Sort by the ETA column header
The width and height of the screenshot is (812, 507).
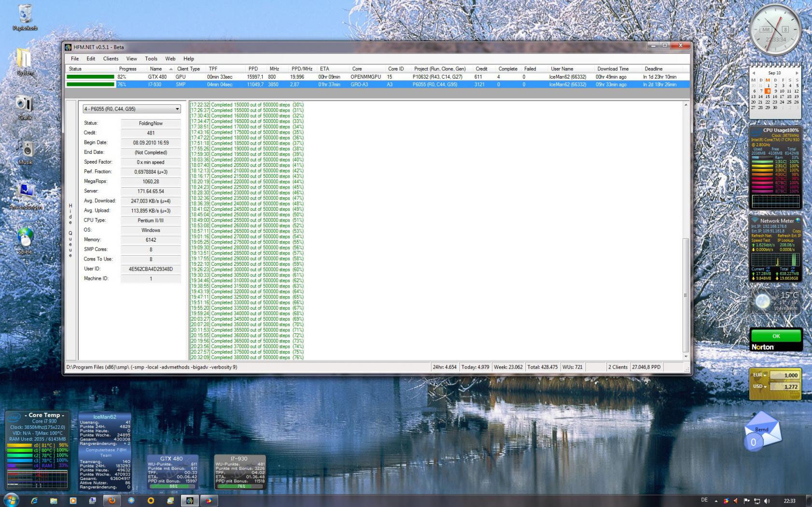pyautogui.click(x=333, y=69)
